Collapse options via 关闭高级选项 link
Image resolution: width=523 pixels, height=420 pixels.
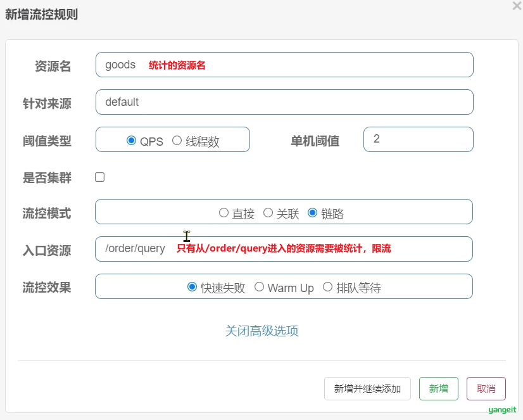click(x=261, y=331)
